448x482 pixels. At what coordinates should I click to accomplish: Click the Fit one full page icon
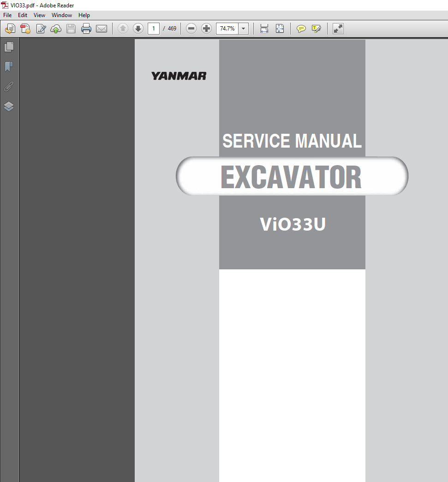tap(280, 29)
